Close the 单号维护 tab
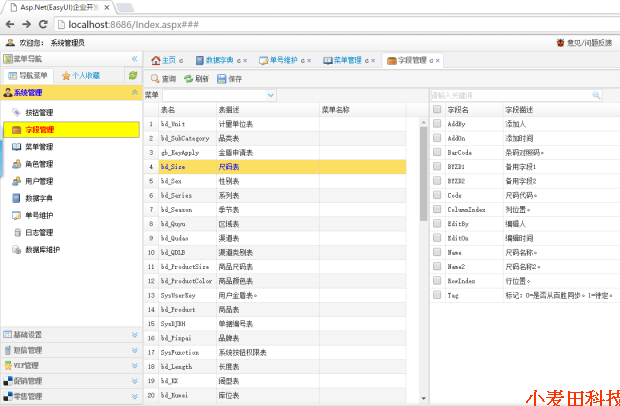Viewport: 620px width, 406px height. pos(309,61)
